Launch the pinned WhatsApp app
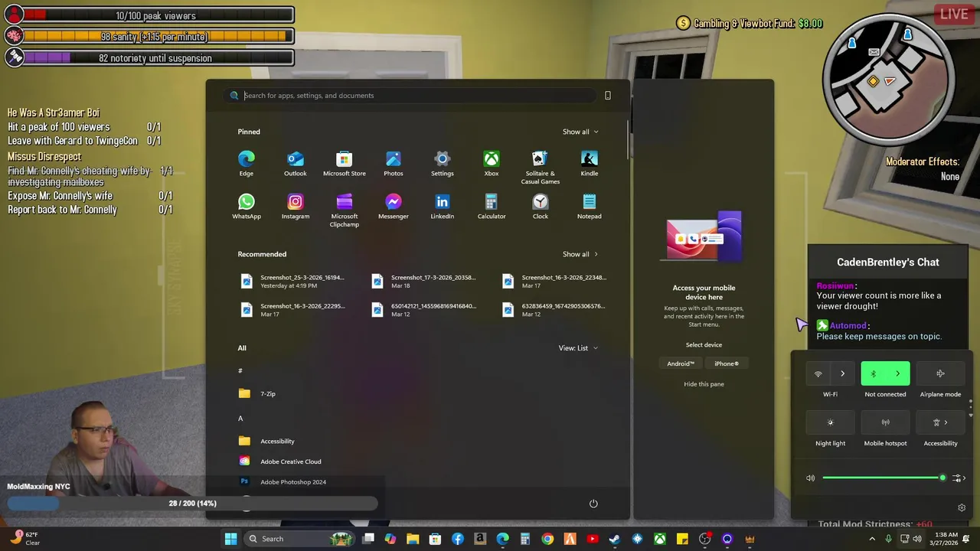Screen dimensions: 980x551 click(246, 207)
